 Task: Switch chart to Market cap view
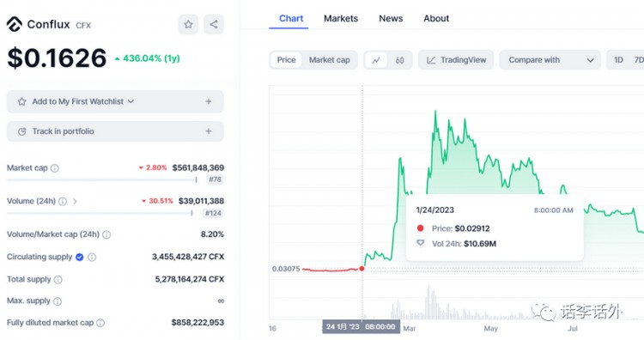(x=330, y=60)
